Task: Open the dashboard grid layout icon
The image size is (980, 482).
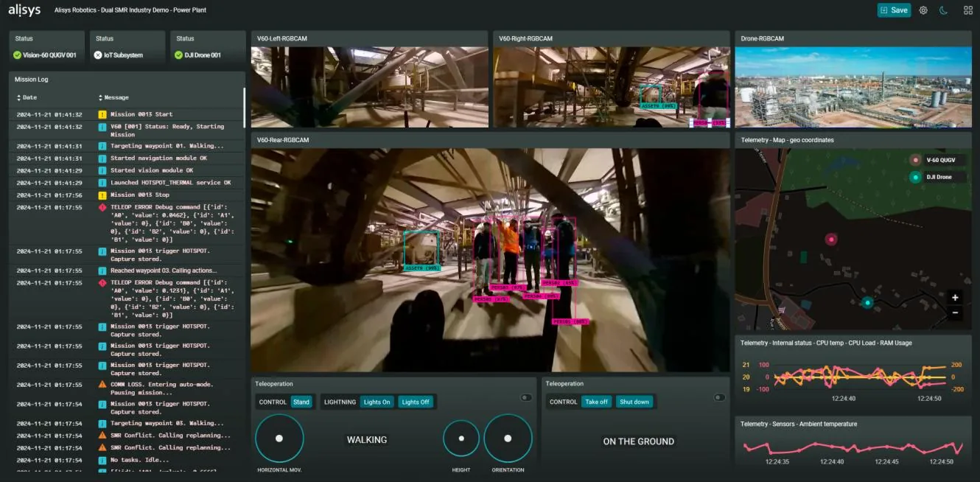Action: click(x=968, y=10)
